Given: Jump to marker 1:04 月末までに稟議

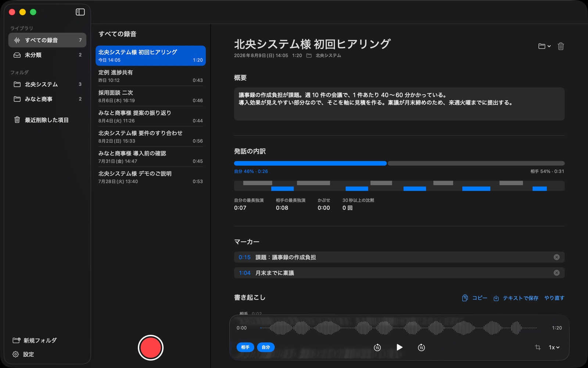Looking at the screenshot, I should click(x=399, y=273).
